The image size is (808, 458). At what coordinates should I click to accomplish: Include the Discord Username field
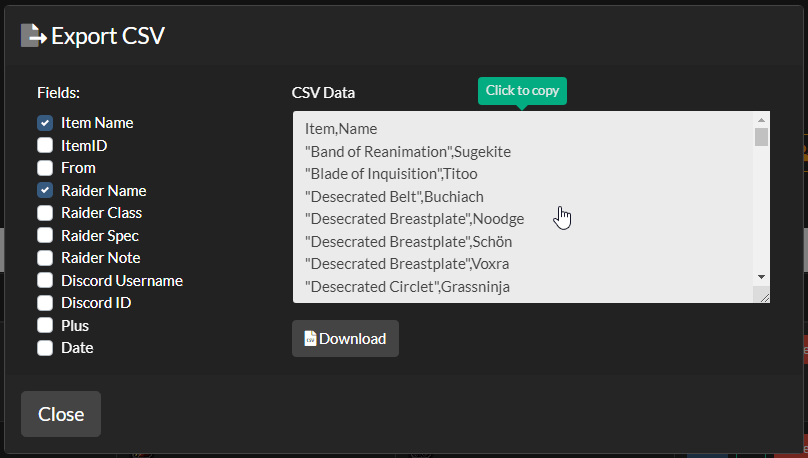pyautogui.click(x=45, y=280)
